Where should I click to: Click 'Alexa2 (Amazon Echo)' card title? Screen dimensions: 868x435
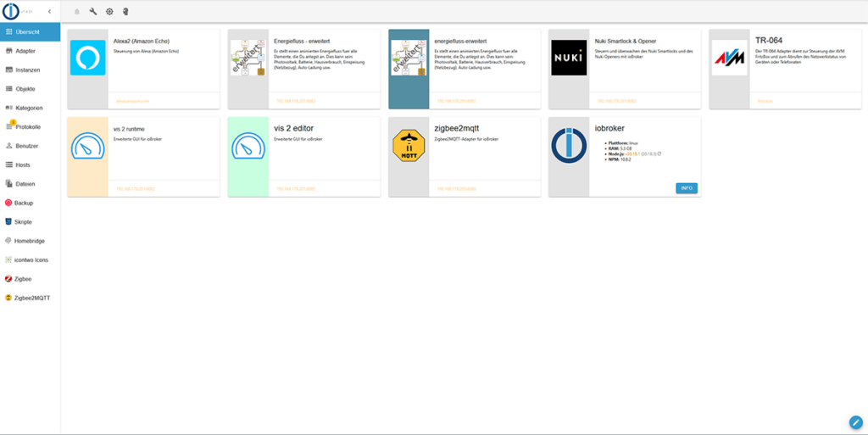142,41
